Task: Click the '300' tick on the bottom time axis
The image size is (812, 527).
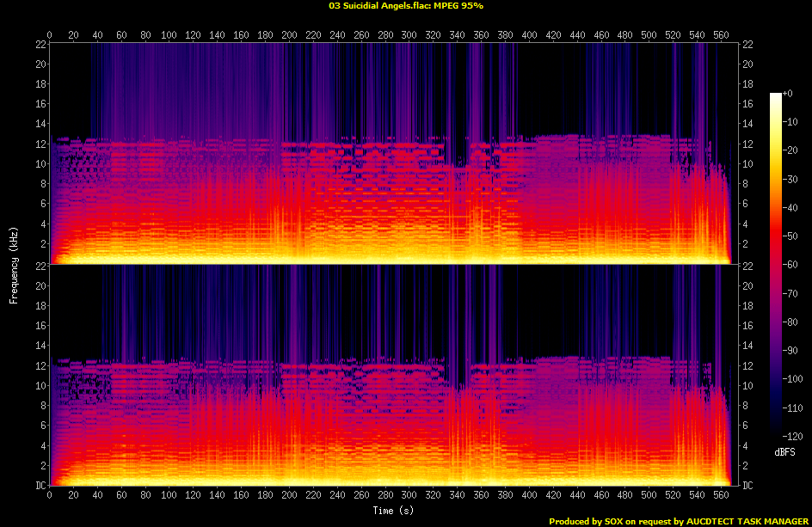Action: [409, 494]
